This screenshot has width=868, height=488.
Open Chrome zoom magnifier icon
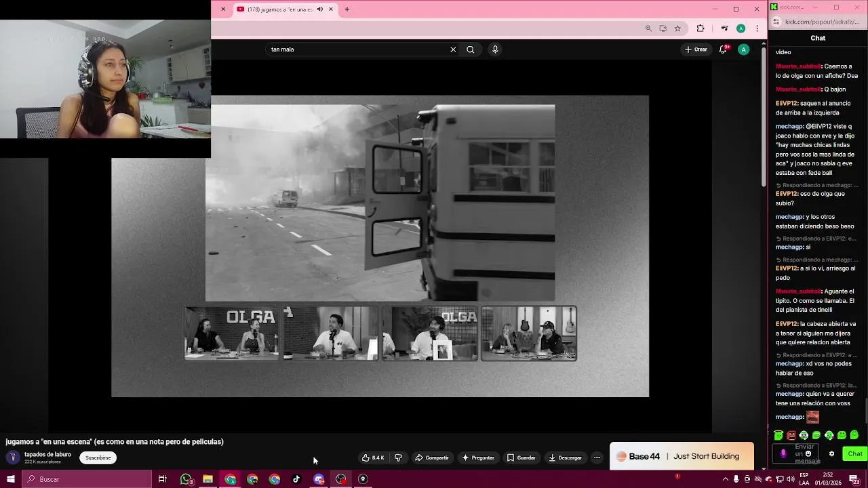coord(648,28)
